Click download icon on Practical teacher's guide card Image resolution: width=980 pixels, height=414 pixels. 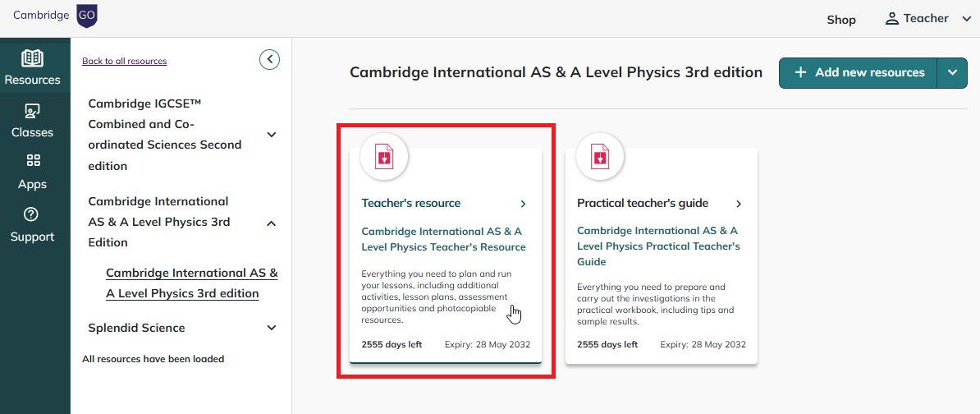[x=599, y=156]
